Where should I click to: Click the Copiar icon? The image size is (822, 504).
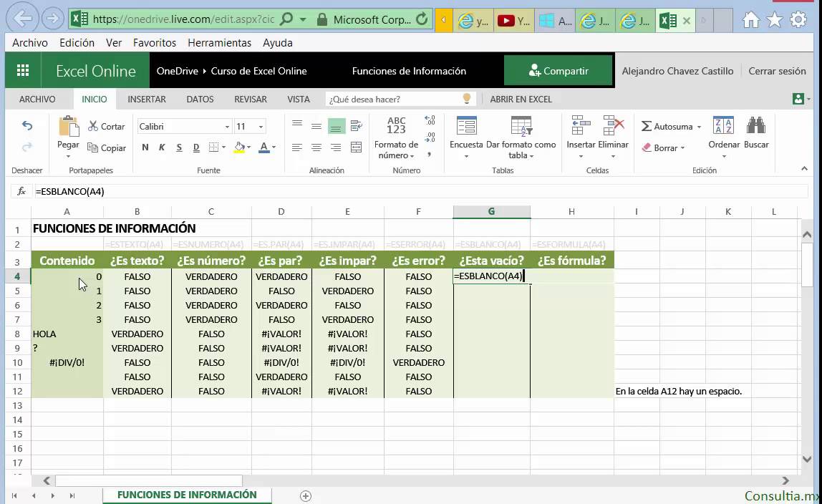tap(93, 147)
